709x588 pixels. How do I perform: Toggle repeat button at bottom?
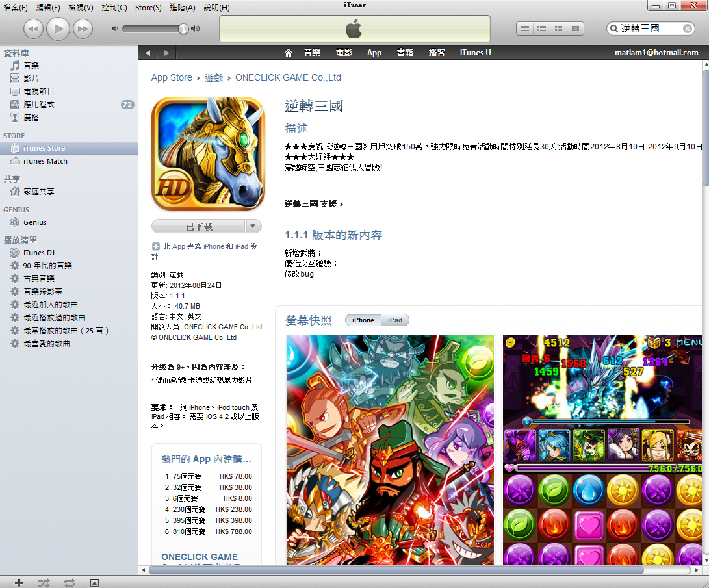[69, 583]
